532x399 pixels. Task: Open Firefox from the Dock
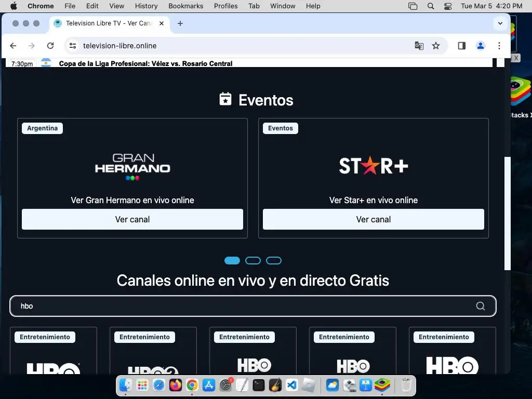tap(176, 385)
